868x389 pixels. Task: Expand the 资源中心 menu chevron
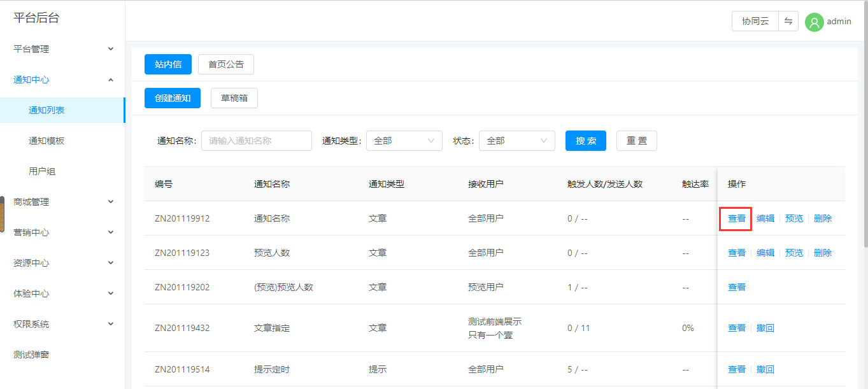[111, 263]
